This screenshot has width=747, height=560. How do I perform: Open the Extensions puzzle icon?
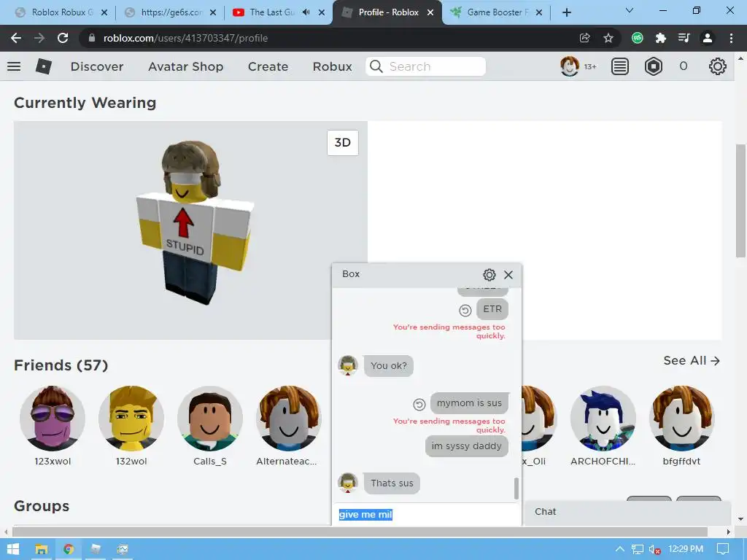click(660, 38)
